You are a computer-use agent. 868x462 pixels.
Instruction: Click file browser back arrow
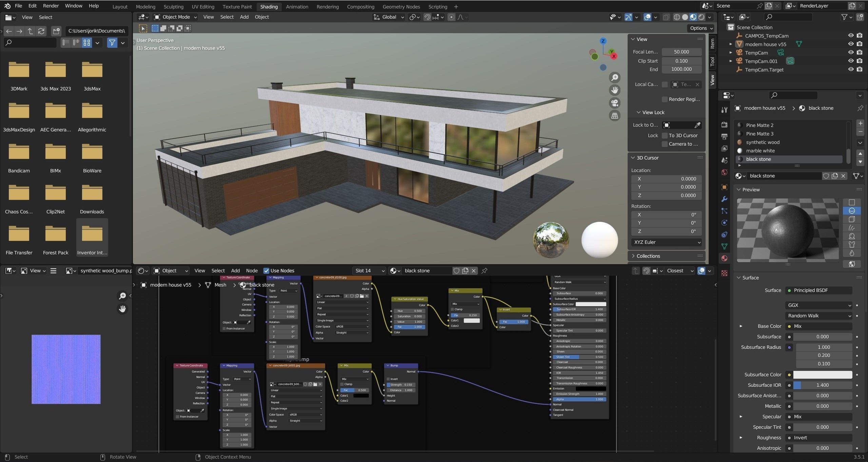tap(9, 31)
